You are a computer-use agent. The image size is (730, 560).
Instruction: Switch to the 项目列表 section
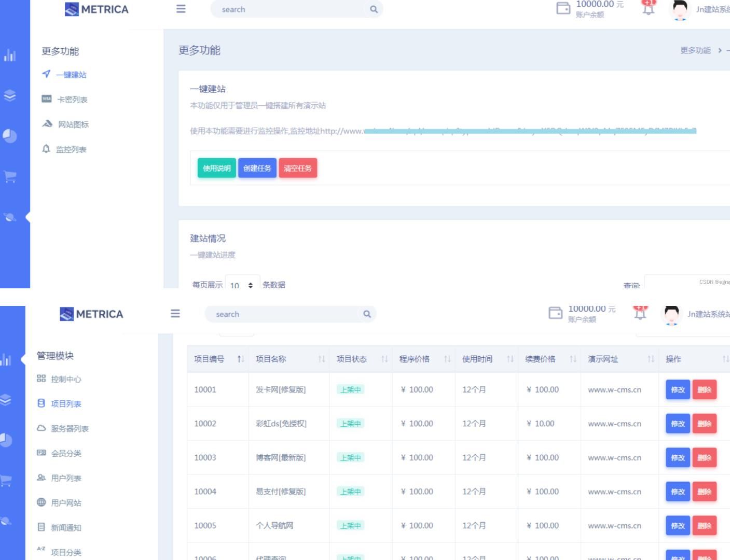pyautogui.click(x=65, y=403)
